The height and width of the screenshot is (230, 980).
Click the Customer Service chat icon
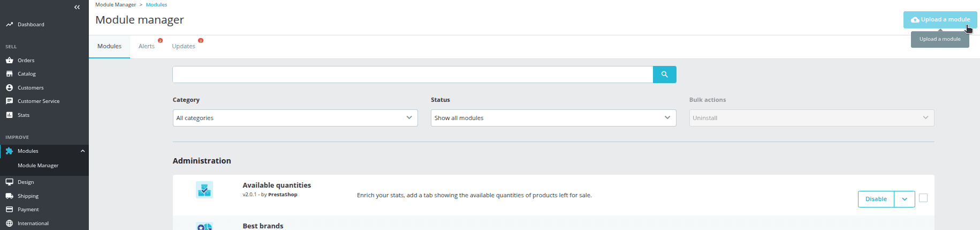tap(9, 101)
